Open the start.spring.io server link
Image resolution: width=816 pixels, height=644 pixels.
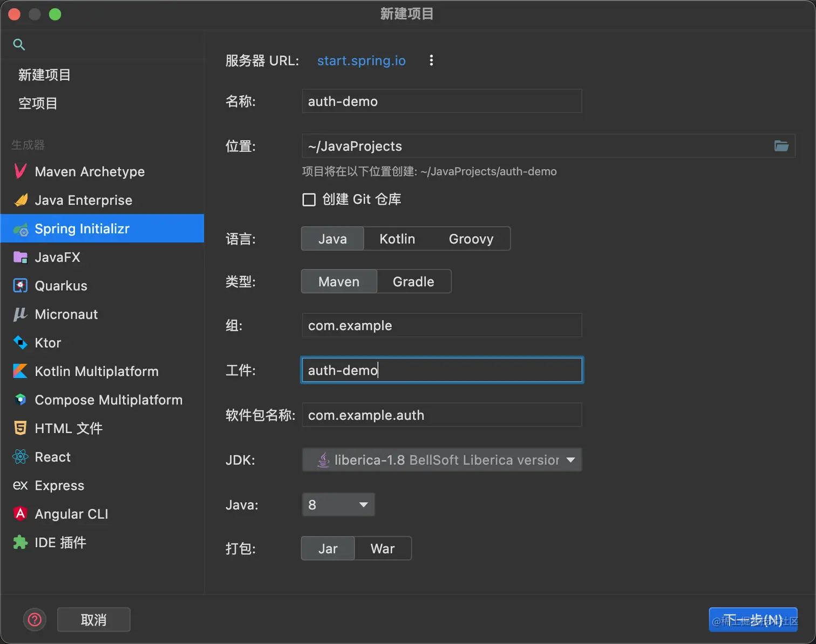[x=361, y=60]
